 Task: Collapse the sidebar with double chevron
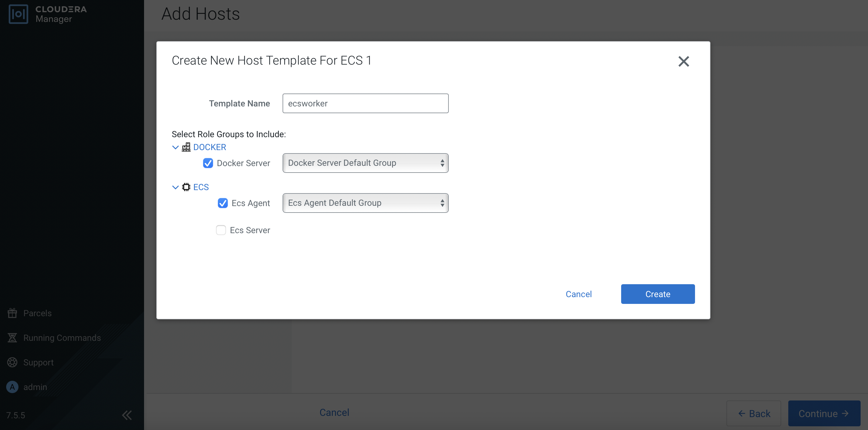click(127, 415)
